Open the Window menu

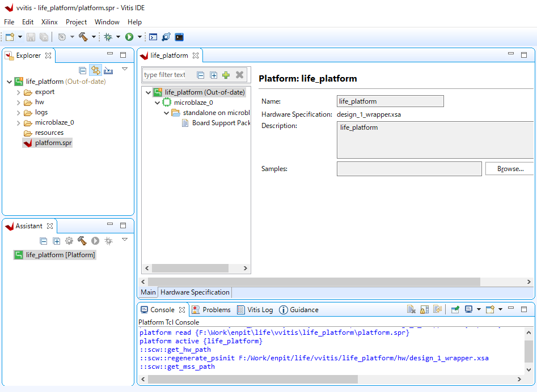point(107,22)
